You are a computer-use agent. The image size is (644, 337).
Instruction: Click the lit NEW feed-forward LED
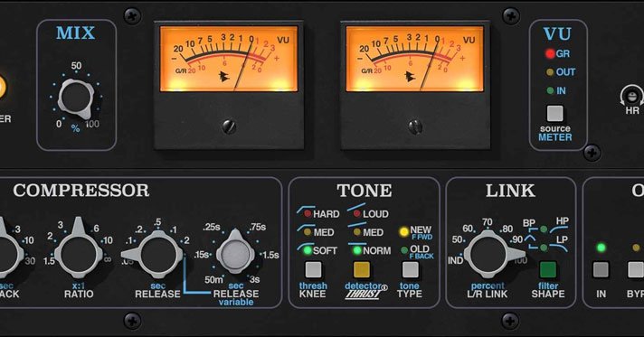(x=404, y=232)
